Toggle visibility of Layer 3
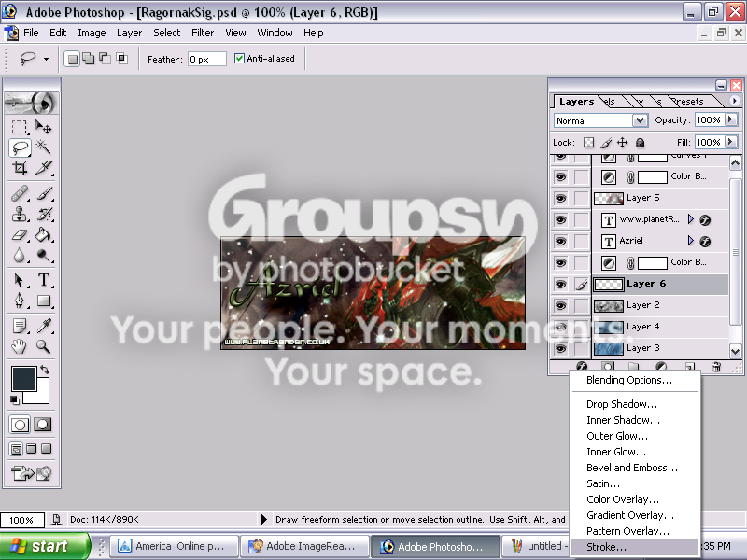Viewport: 747px width, 560px height. (x=561, y=348)
